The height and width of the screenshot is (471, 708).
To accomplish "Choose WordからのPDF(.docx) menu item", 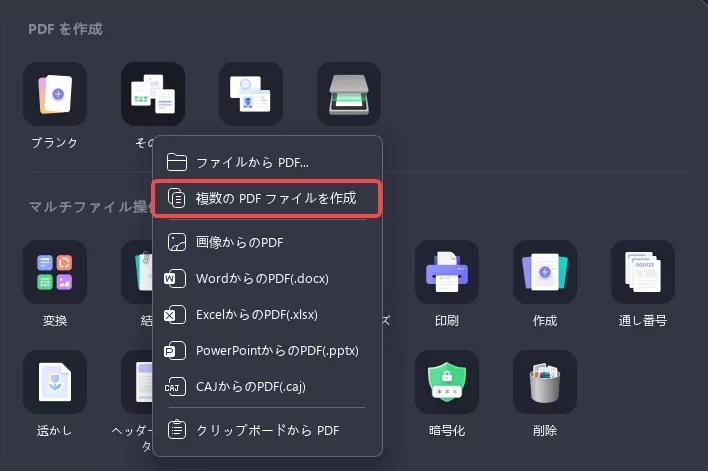I will pos(267,278).
